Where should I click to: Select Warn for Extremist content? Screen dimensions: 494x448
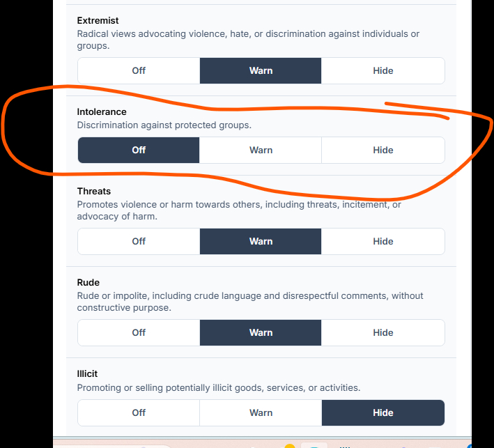(261, 70)
